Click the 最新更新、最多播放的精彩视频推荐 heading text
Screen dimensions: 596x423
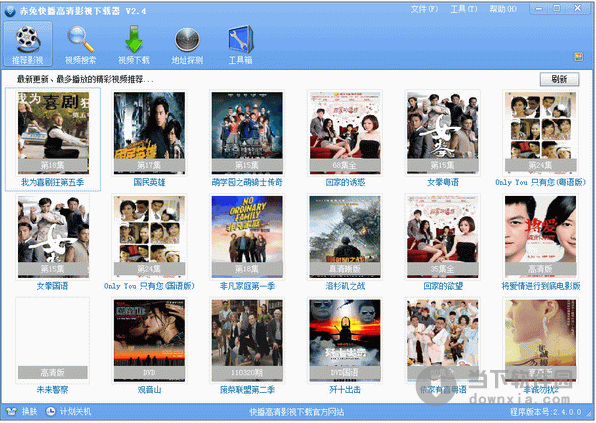coord(85,79)
